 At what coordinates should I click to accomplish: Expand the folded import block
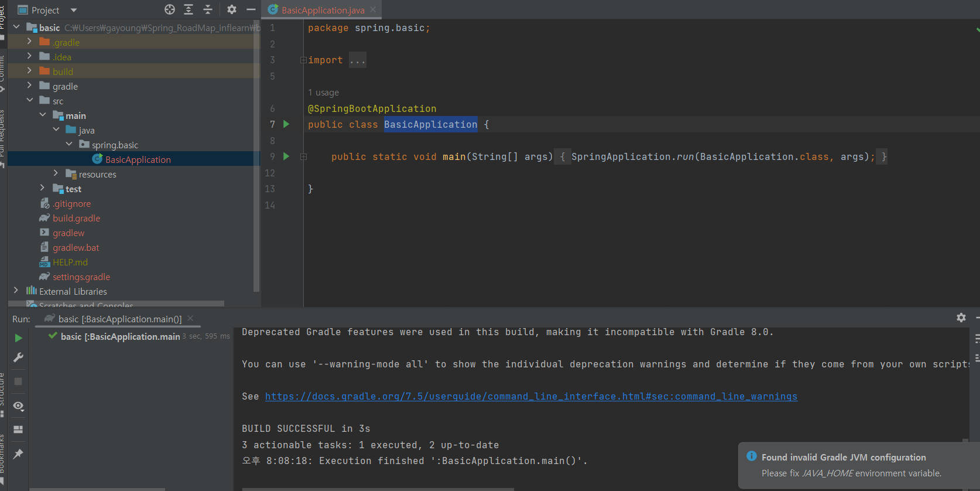(x=303, y=60)
